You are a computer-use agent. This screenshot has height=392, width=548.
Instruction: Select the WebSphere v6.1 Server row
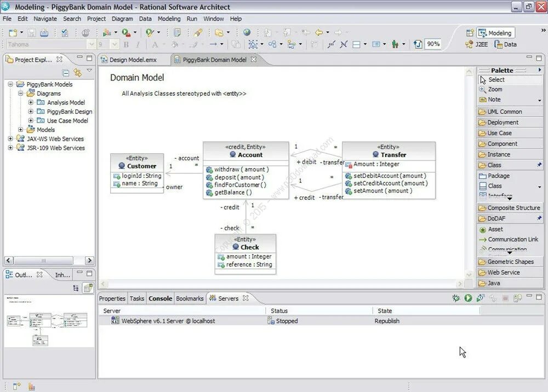pyautogui.click(x=321, y=321)
